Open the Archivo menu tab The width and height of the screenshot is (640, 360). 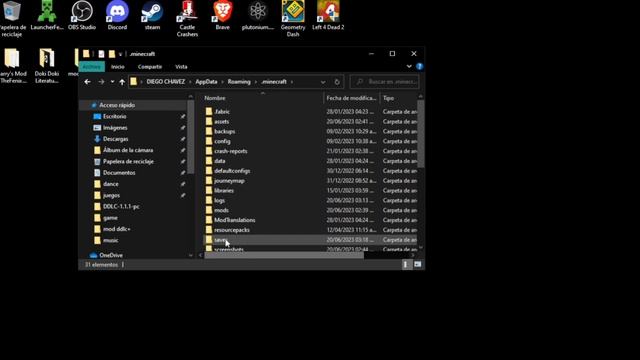(x=91, y=67)
